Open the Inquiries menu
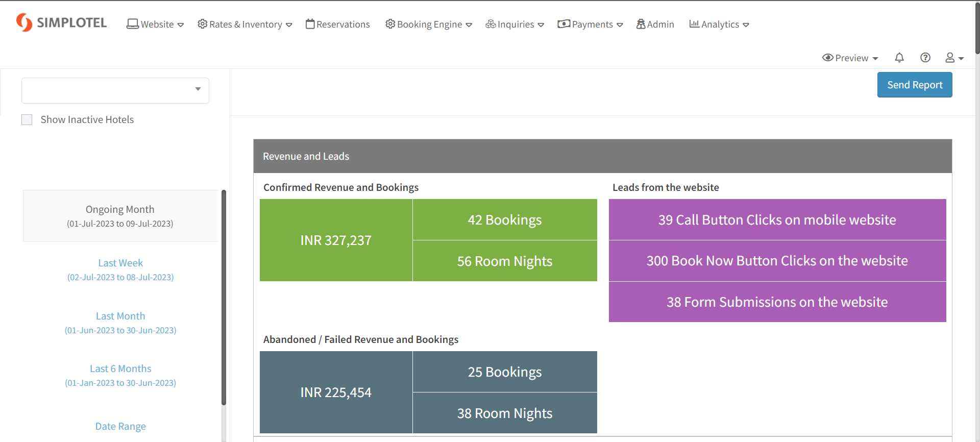 pyautogui.click(x=514, y=24)
